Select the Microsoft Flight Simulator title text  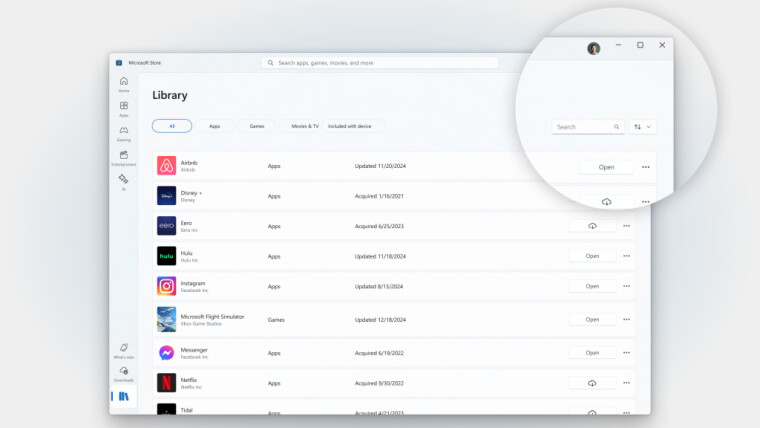pos(212,317)
